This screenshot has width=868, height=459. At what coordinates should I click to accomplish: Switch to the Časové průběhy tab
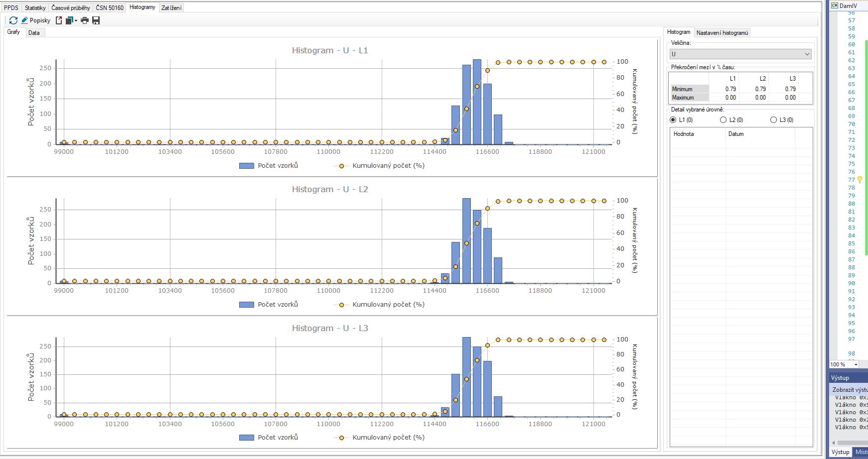pos(71,7)
